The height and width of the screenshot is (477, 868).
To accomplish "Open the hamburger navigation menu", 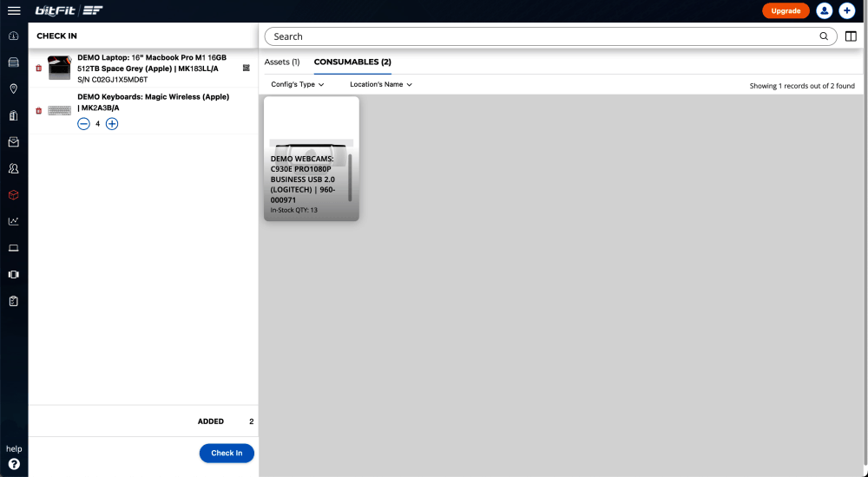I will pyautogui.click(x=14, y=10).
